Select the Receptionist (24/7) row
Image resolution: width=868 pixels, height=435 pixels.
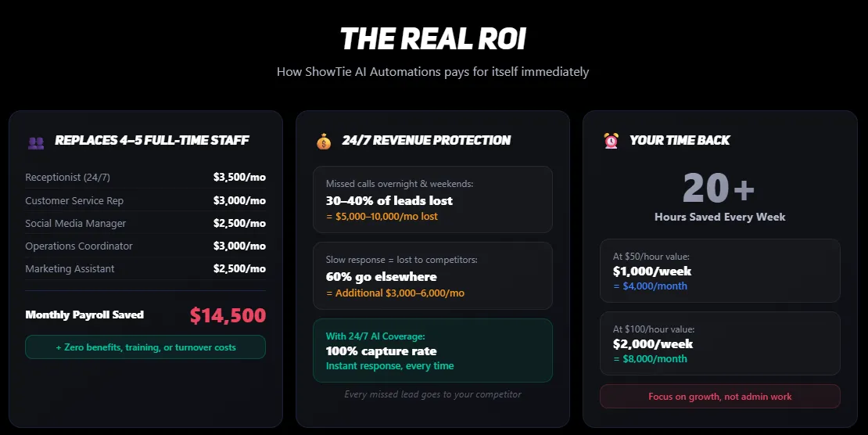coord(145,178)
